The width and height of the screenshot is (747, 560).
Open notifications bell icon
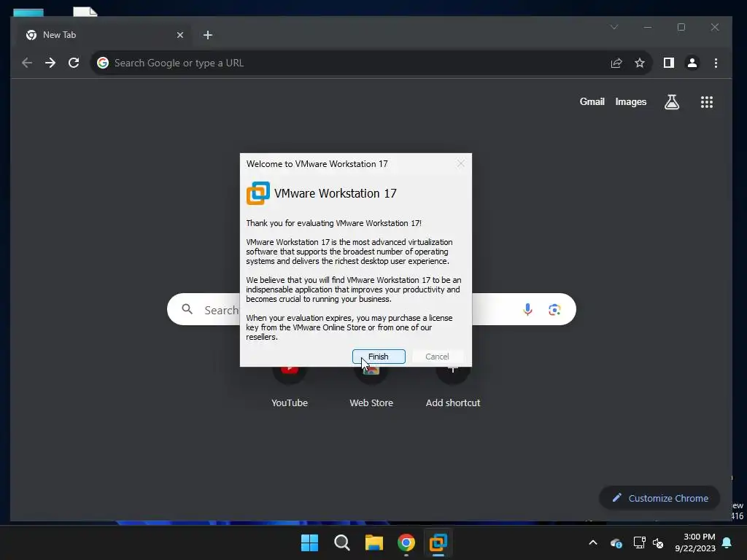click(x=727, y=542)
